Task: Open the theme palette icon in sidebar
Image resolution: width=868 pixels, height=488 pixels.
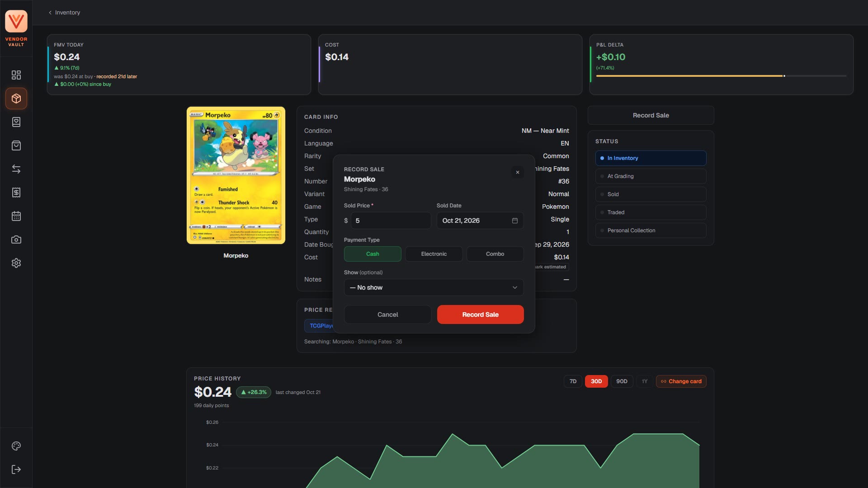Action: [x=16, y=446]
